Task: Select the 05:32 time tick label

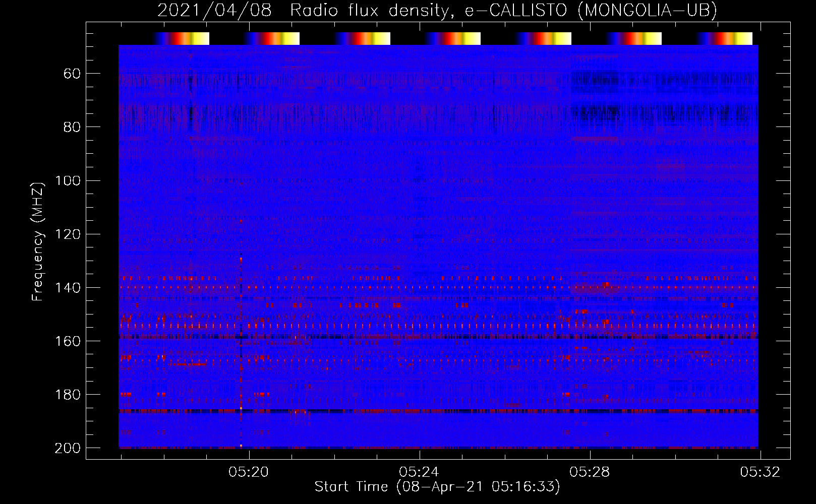Action: point(760,472)
